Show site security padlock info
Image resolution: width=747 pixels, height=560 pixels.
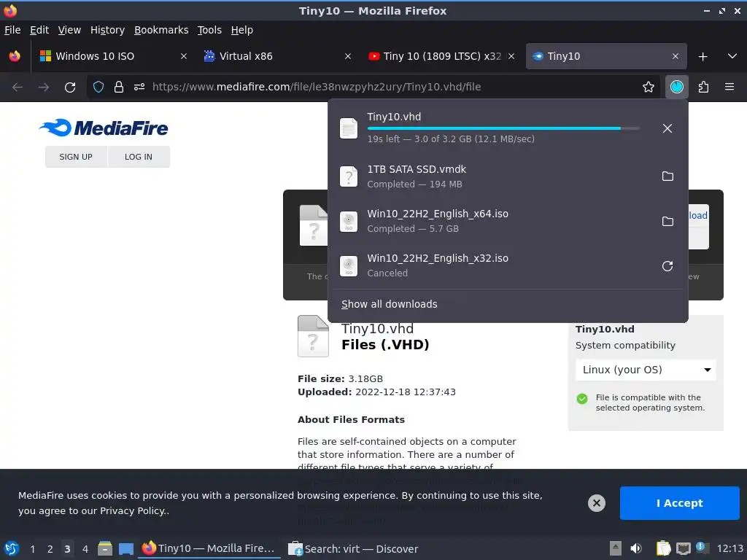[119, 87]
